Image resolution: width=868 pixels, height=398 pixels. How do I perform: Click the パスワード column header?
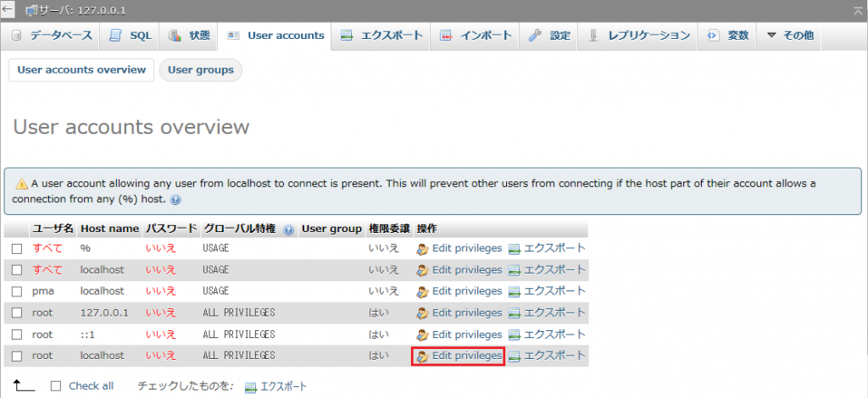coord(171,229)
